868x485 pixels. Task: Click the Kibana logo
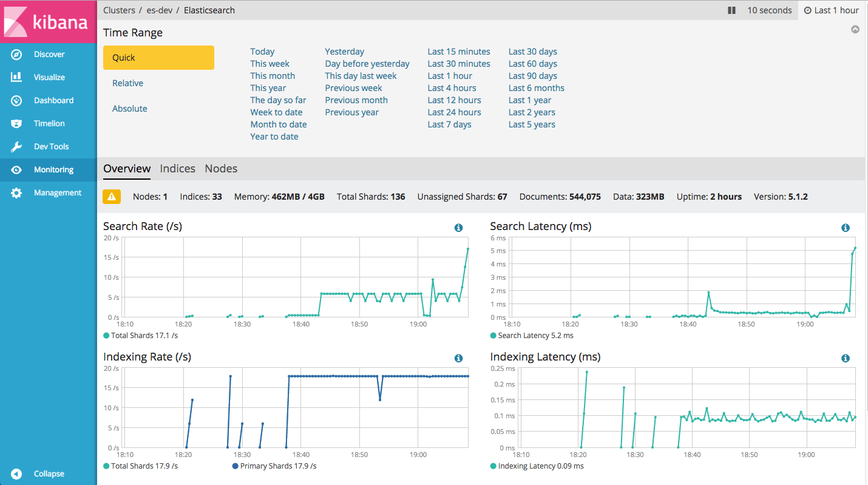48,22
